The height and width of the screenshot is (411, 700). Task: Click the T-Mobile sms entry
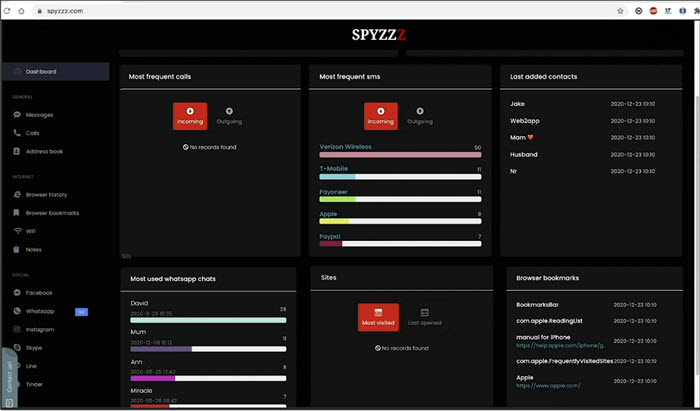coord(333,168)
